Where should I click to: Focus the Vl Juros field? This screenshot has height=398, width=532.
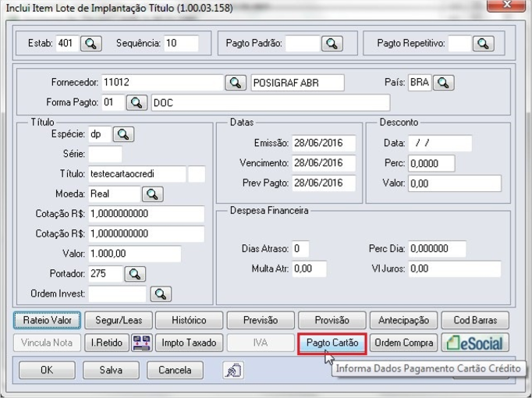pos(455,268)
